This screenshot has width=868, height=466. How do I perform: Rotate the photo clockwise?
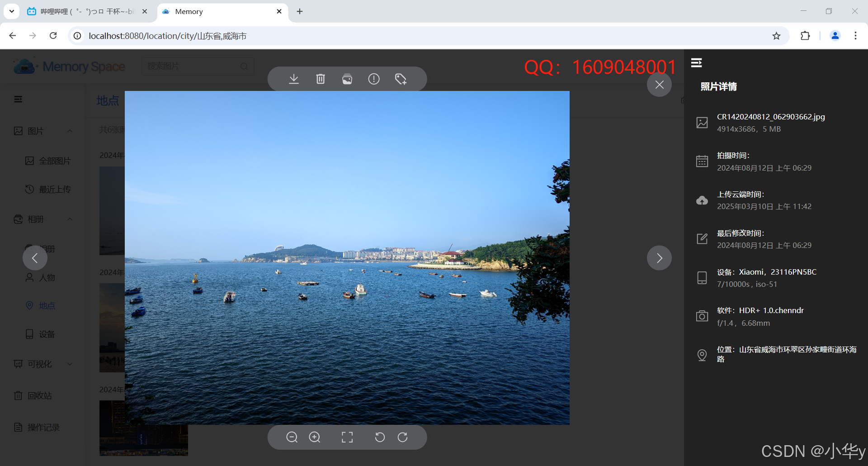pyautogui.click(x=402, y=437)
